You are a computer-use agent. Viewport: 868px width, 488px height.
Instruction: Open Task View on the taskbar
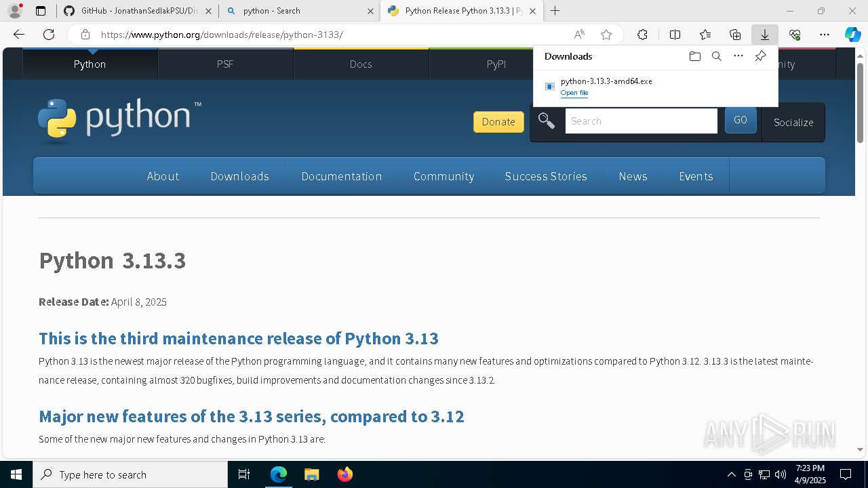(x=244, y=474)
